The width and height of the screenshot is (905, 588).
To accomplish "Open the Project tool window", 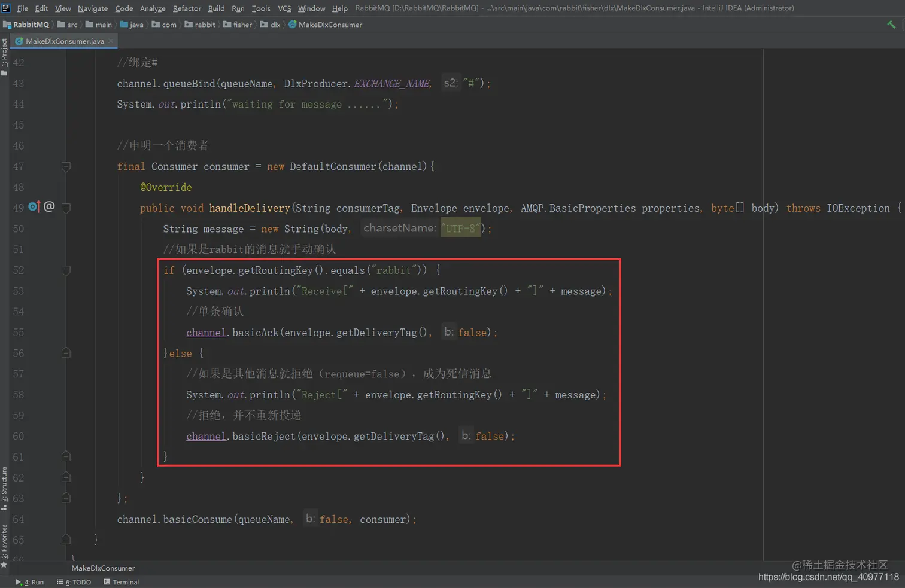I will (4, 57).
